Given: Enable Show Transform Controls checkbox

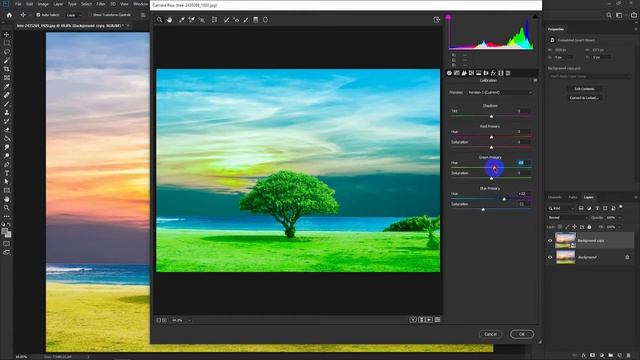Looking at the screenshot, I should pos(90,15).
